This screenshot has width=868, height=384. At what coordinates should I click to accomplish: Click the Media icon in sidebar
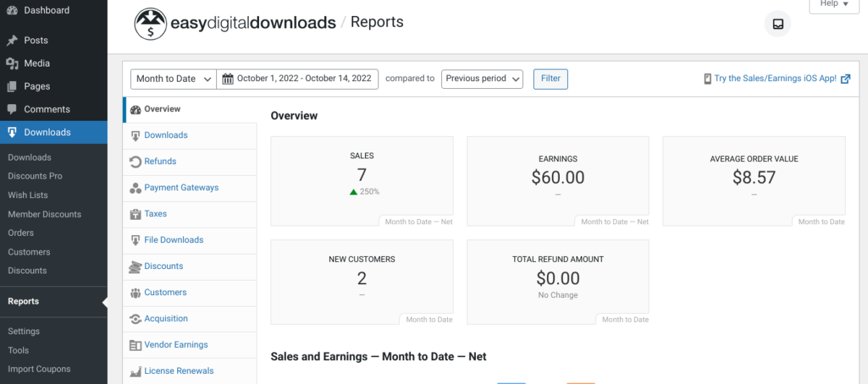12,64
